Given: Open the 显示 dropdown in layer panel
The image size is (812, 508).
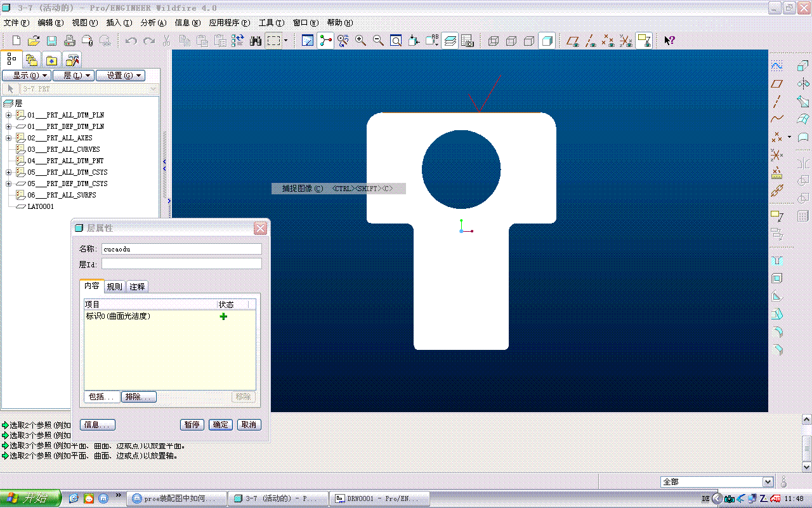Looking at the screenshot, I should 27,76.
